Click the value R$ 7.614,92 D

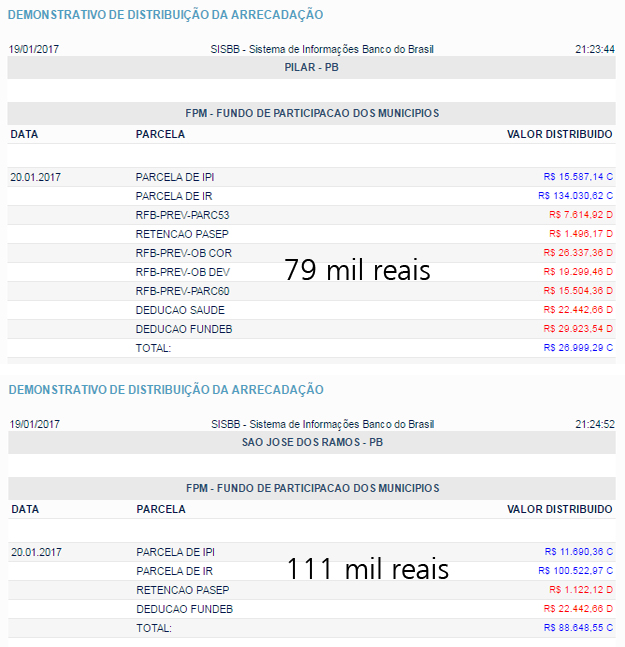[581, 215]
